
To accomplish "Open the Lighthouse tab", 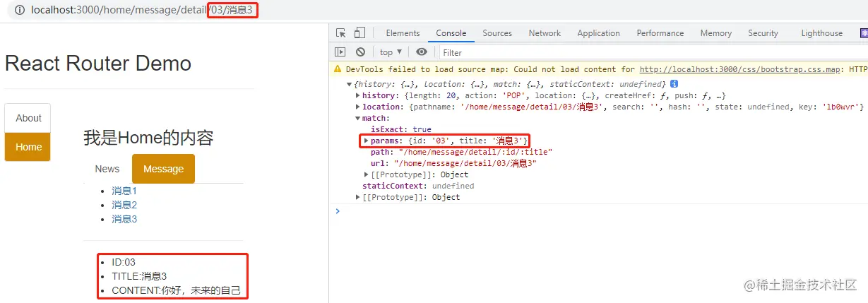I will pos(821,33).
